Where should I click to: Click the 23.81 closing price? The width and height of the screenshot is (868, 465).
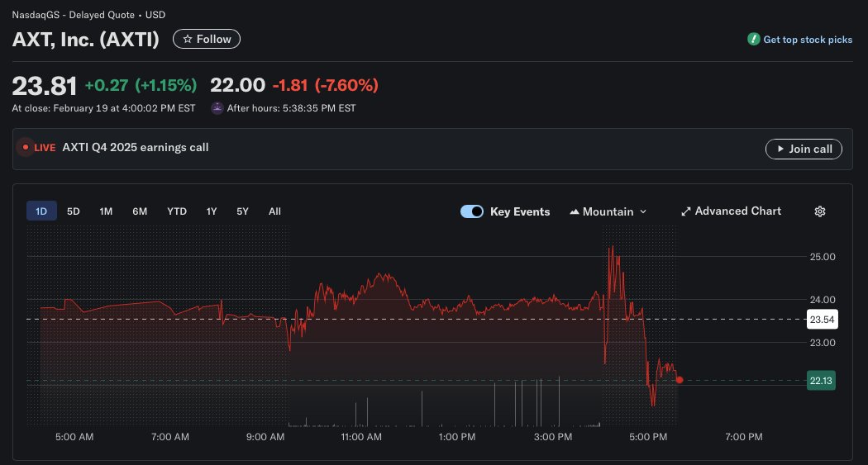coord(45,86)
